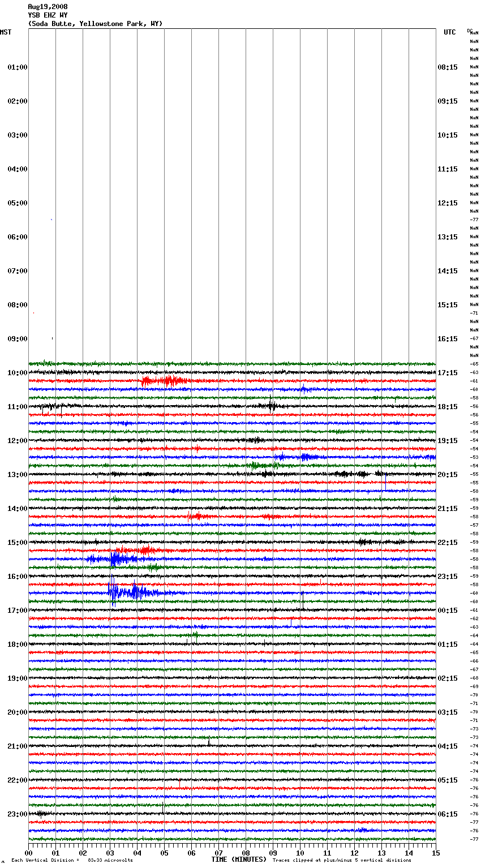This screenshot has height=868, width=481.
Task: Click the 03:15 UTC time label
Action: [x=448, y=712]
